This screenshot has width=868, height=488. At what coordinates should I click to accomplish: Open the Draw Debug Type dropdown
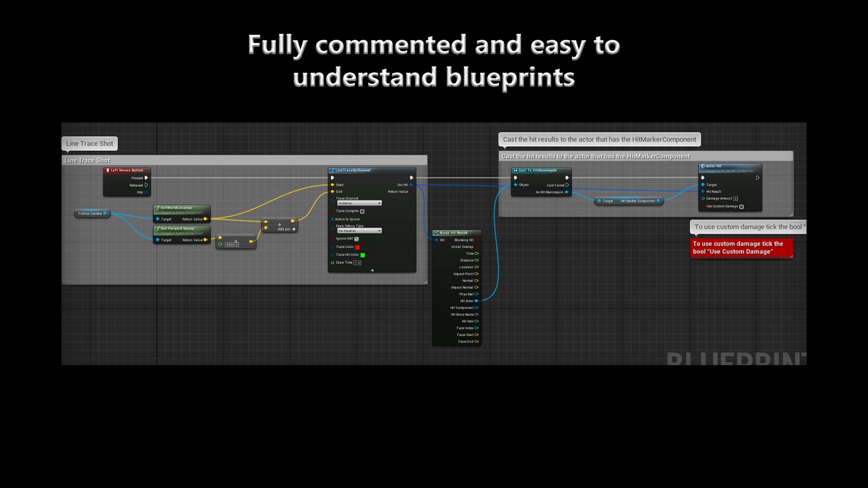[359, 230]
